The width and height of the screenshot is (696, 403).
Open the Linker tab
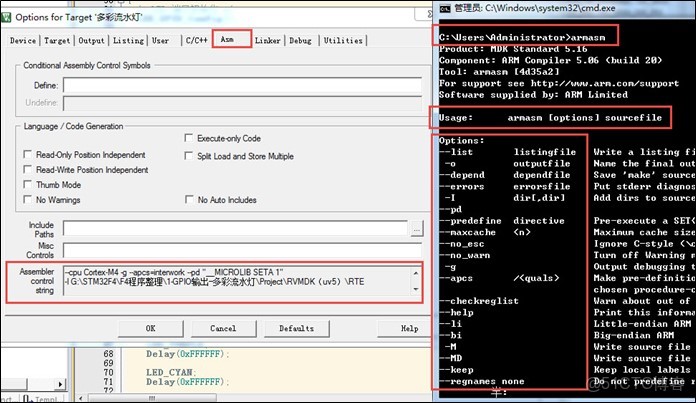point(268,40)
